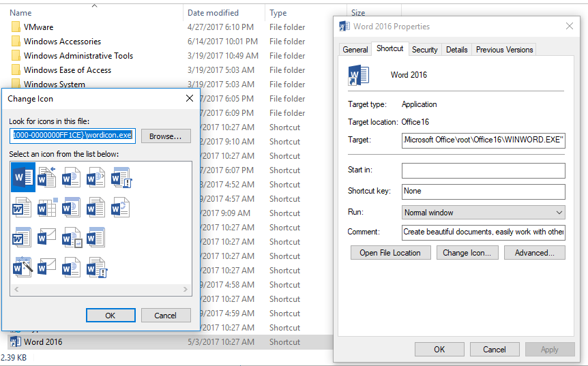Select Word icon with exclamation scroll, no header

point(97,267)
